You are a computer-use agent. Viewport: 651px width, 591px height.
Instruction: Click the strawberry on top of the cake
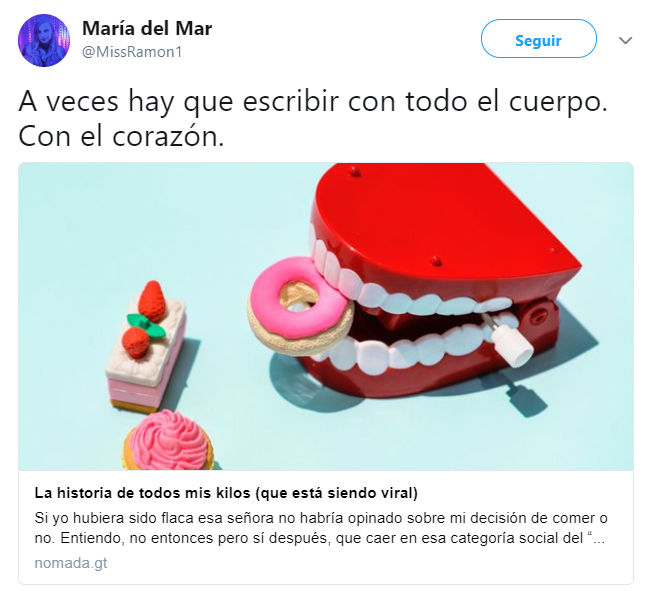[151, 300]
